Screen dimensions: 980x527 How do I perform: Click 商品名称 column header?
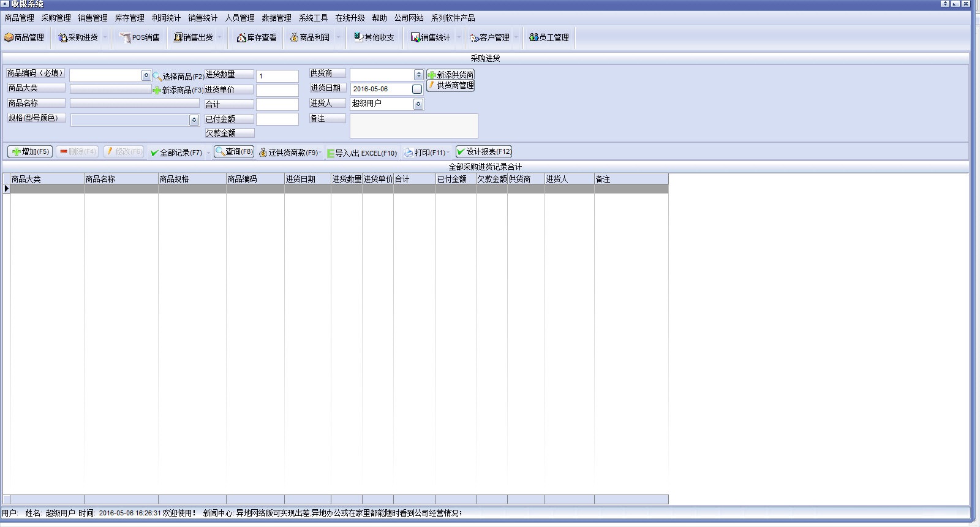tap(121, 179)
